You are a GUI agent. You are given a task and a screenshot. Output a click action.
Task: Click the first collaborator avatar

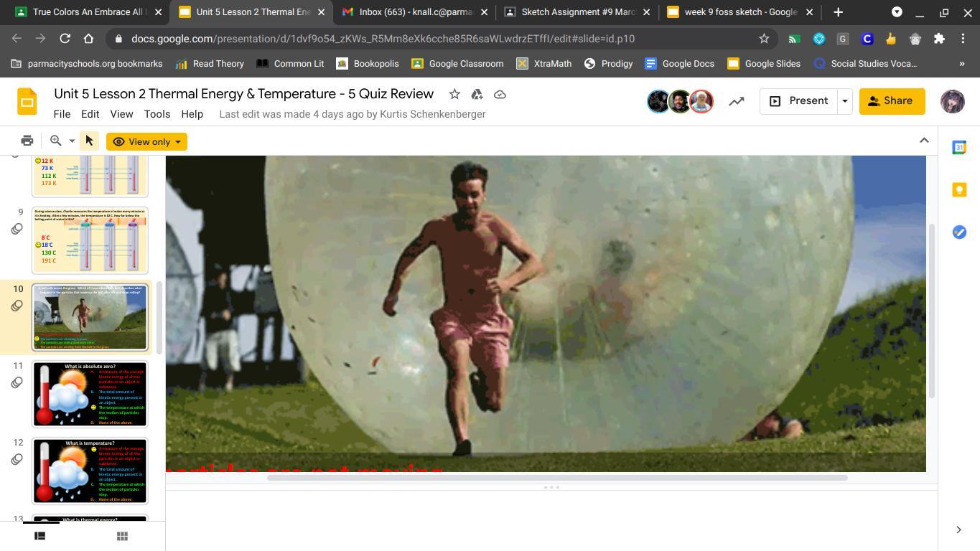658,101
